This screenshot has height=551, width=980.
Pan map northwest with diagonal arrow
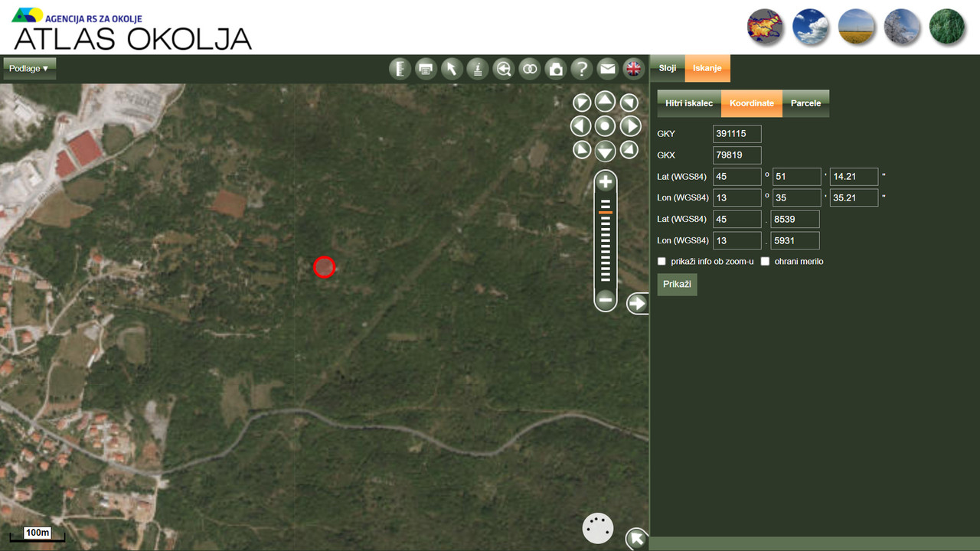582,103
